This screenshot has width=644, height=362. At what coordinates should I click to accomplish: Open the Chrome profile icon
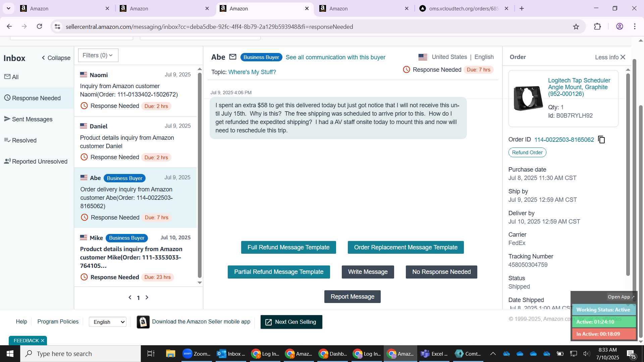click(x=620, y=27)
